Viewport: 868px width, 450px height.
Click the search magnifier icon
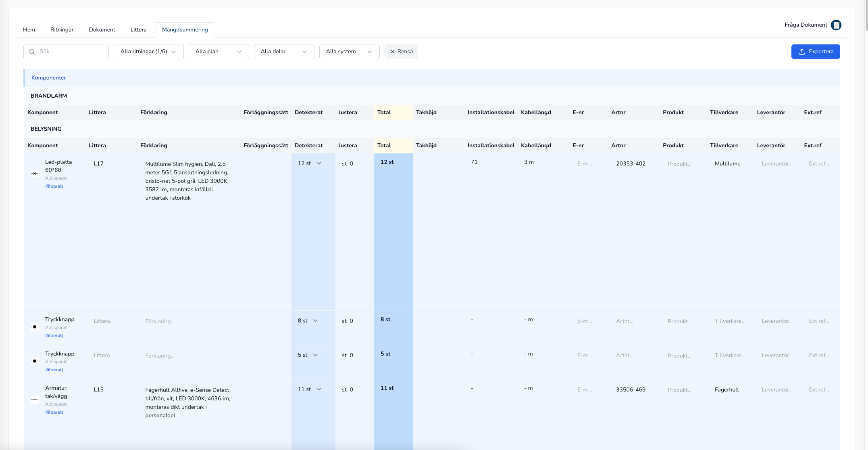pyautogui.click(x=32, y=52)
